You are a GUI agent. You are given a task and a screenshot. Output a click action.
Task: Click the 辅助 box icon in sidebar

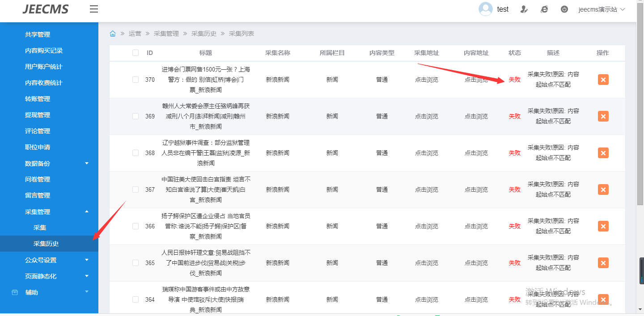[15, 292]
